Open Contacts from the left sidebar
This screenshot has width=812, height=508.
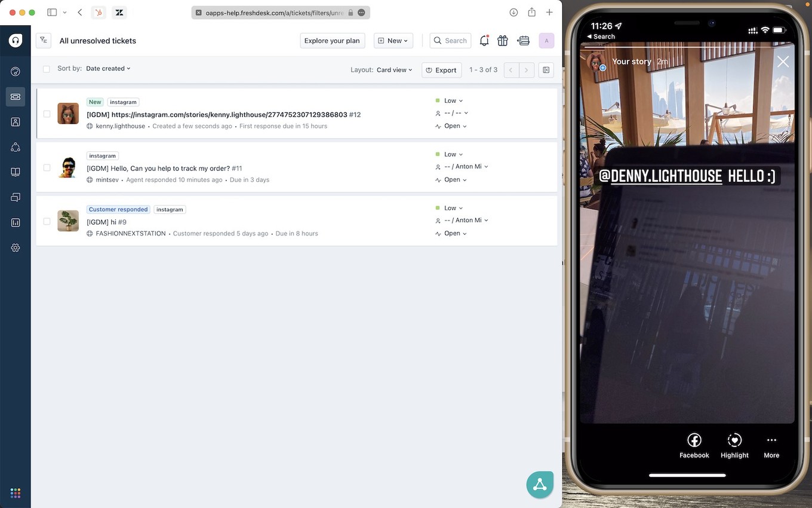point(15,121)
